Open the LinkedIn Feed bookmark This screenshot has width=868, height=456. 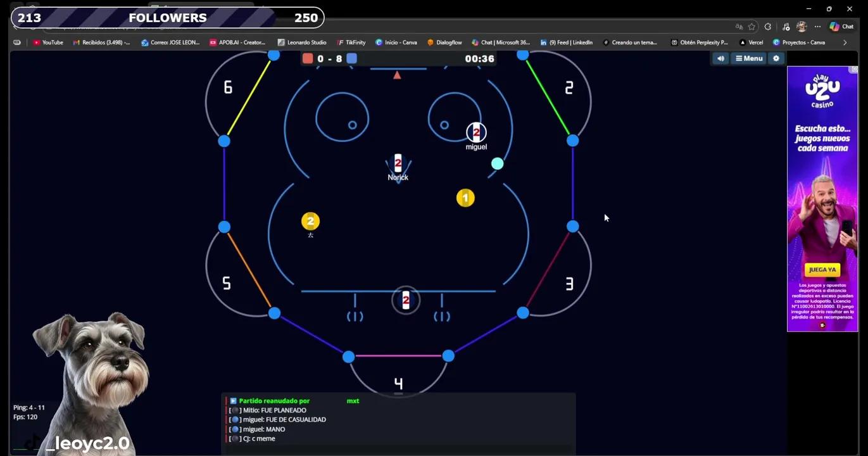[x=566, y=42]
